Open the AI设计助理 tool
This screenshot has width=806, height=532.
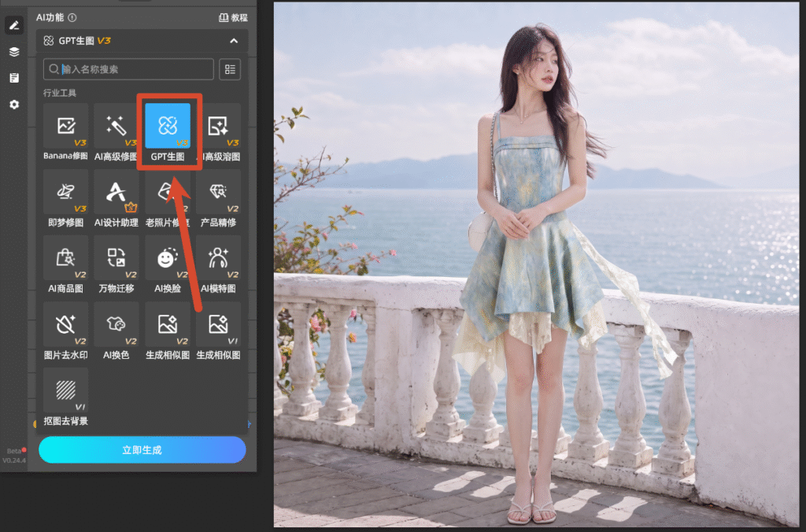(x=116, y=199)
